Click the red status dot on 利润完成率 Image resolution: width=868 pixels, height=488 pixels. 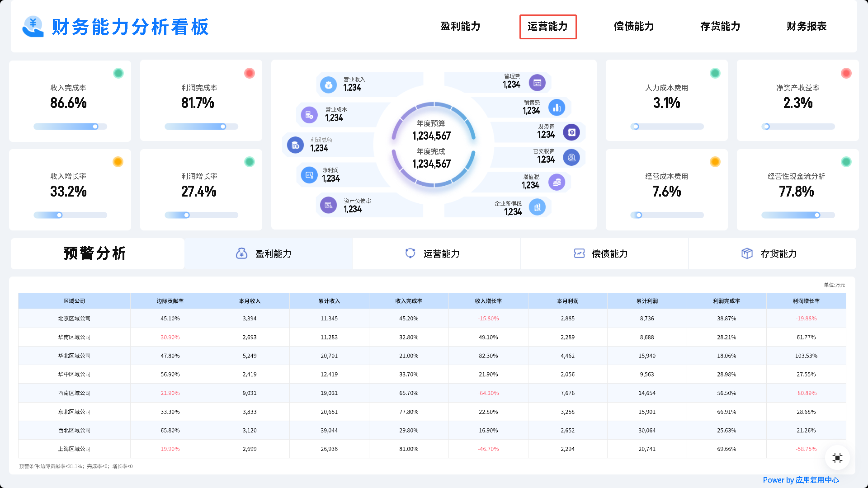pyautogui.click(x=249, y=73)
